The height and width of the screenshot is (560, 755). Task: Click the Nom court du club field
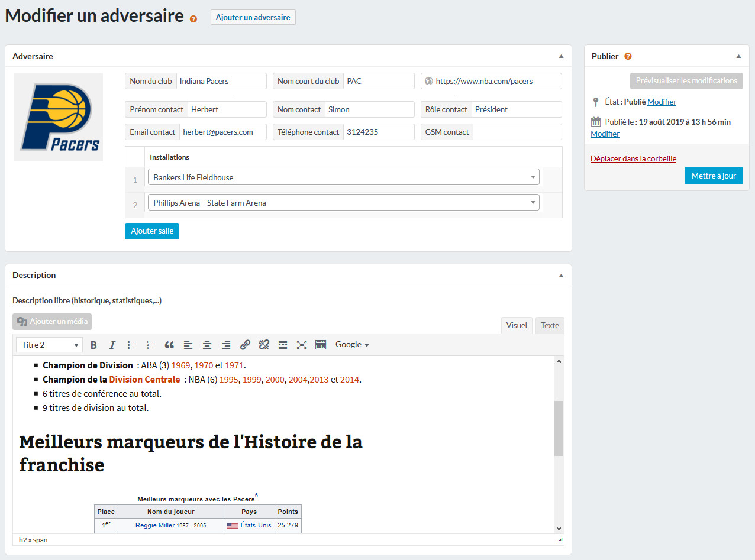pyautogui.click(x=379, y=81)
